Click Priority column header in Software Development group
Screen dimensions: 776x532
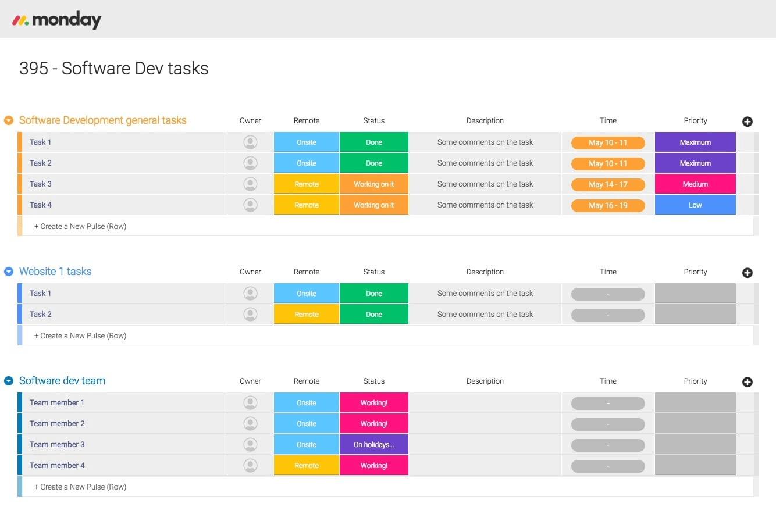point(695,120)
